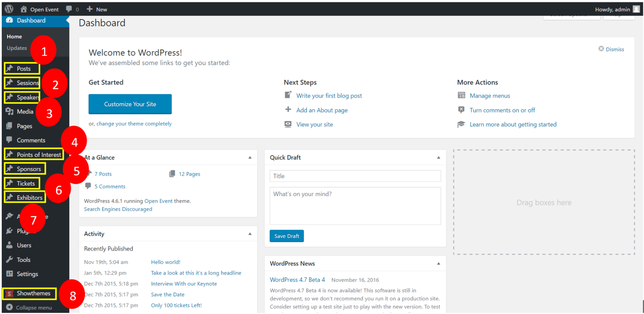Click the View your site monitor icon

point(288,124)
